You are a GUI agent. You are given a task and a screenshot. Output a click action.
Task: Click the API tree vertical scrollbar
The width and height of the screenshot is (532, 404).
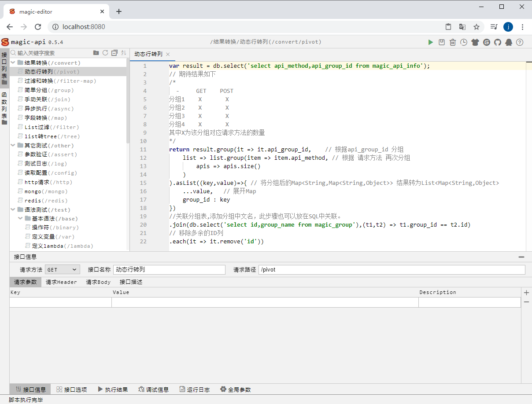[128, 101]
